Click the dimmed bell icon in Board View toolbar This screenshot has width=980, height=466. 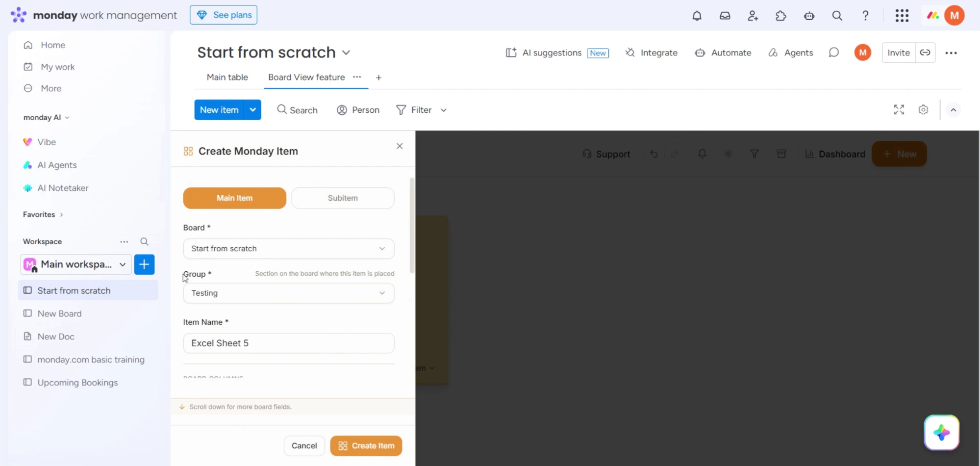[x=702, y=154]
